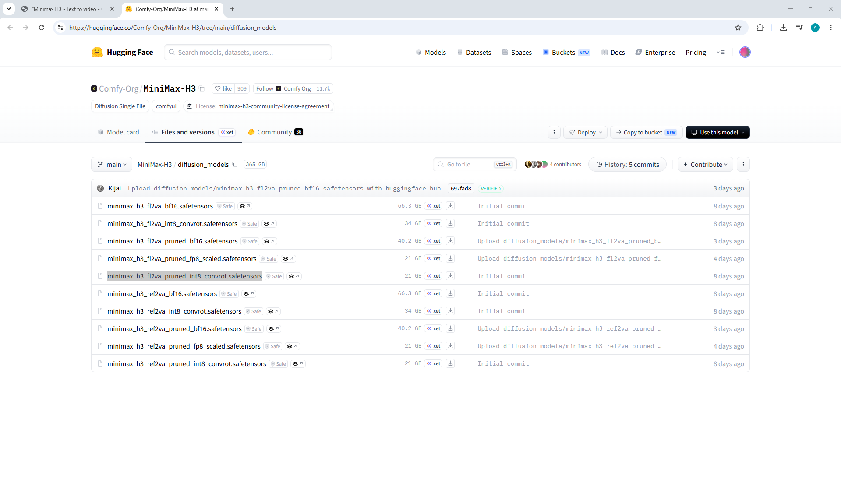841x504 pixels.
Task: Open MiniMax-H3 breadcrumb link
Action: click(155, 165)
